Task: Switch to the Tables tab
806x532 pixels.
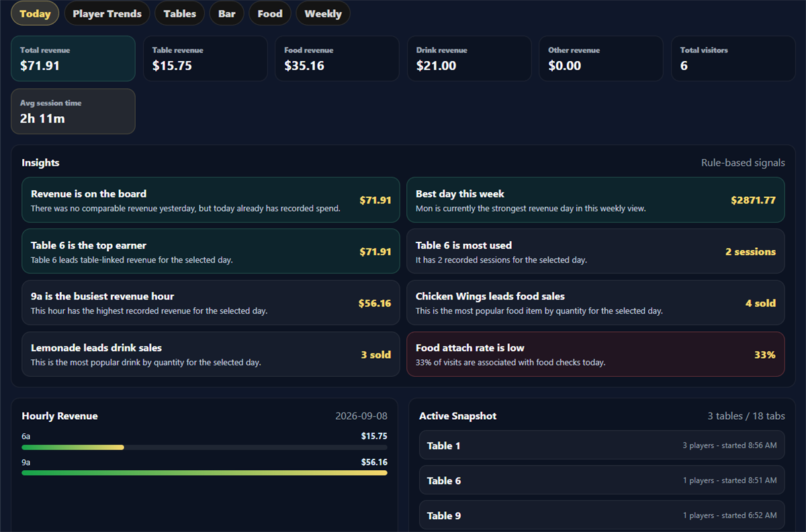Action: [x=179, y=13]
